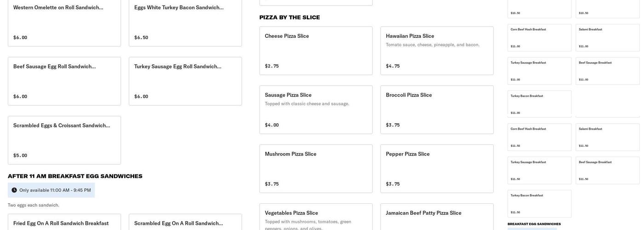Select Pepper Pizza Slice item
The image size is (644, 230).
click(x=437, y=169)
